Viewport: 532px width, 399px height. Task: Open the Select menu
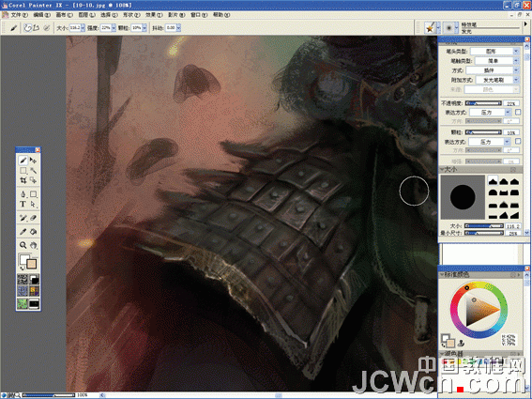click(109, 15)
